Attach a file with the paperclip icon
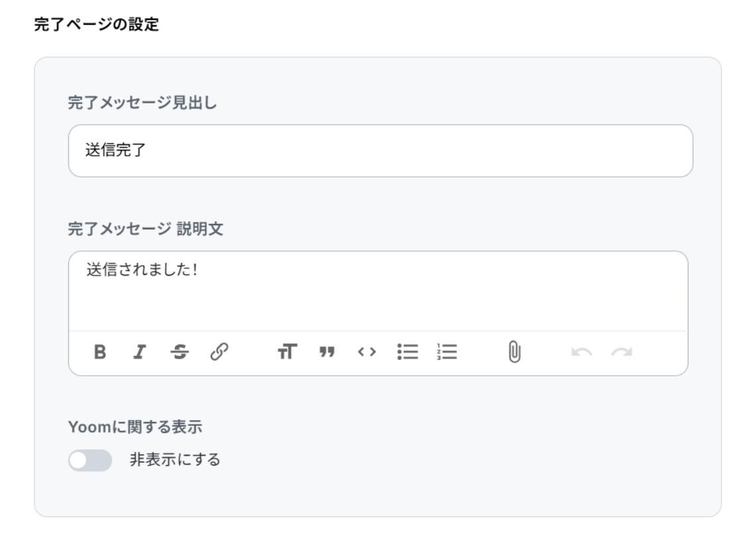 click(513, 351)
